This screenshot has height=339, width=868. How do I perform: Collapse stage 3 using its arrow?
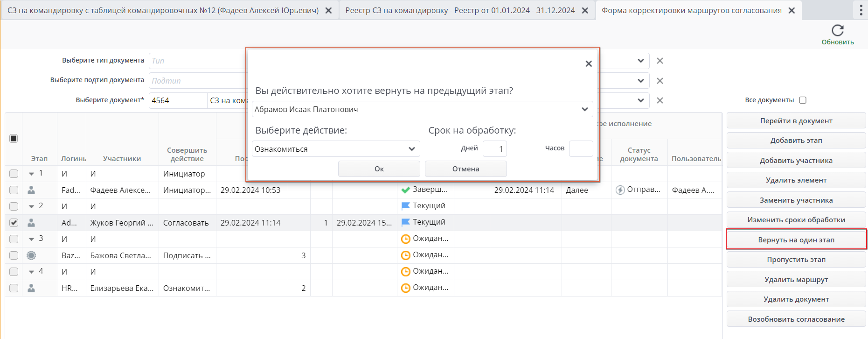tap(31, 239)
